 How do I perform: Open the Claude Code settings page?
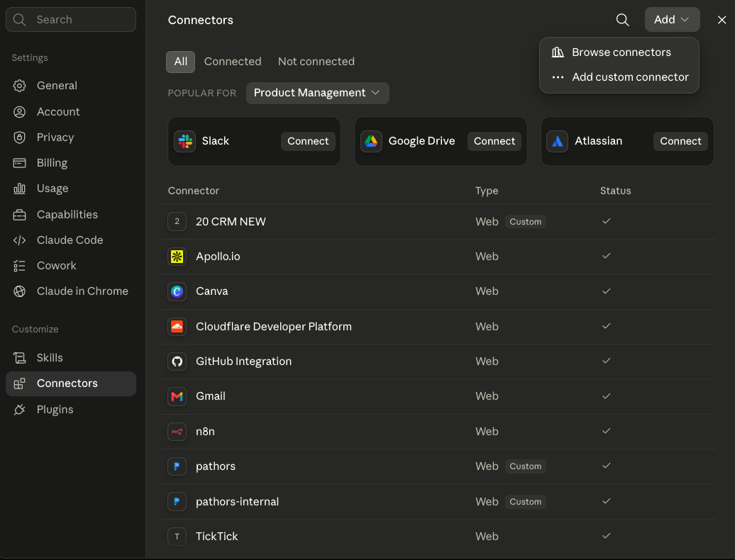click(x=71, y=240)
